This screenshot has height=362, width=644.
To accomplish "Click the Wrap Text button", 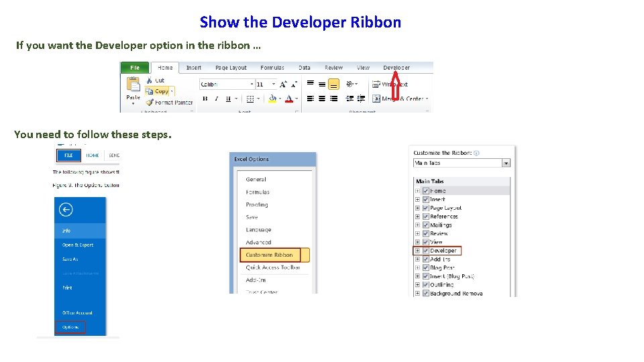I will click(390, 84).
